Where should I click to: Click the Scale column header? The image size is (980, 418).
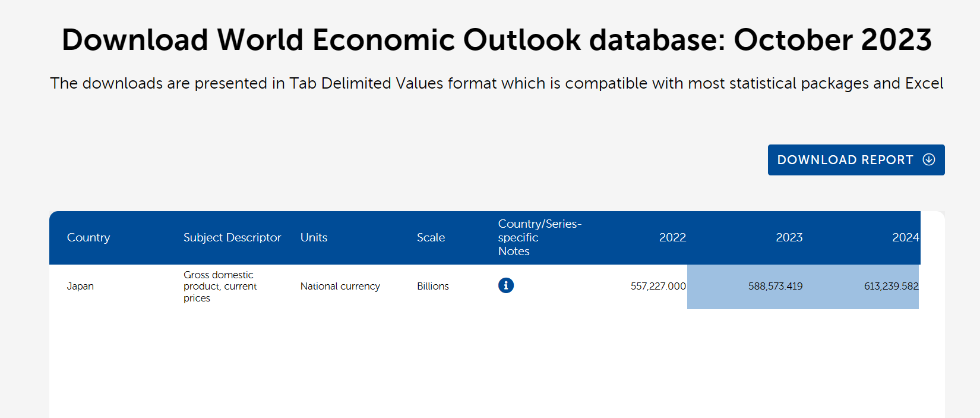tap(431, 237)
